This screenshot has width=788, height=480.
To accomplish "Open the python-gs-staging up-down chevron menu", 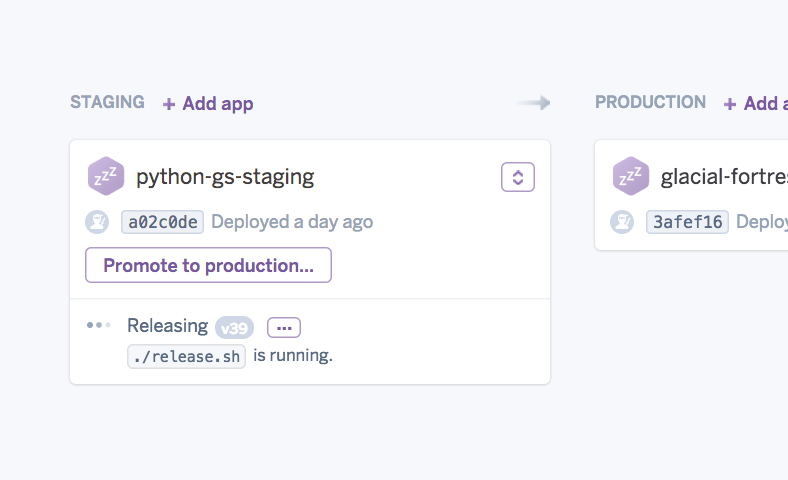I will click(518, 177).
